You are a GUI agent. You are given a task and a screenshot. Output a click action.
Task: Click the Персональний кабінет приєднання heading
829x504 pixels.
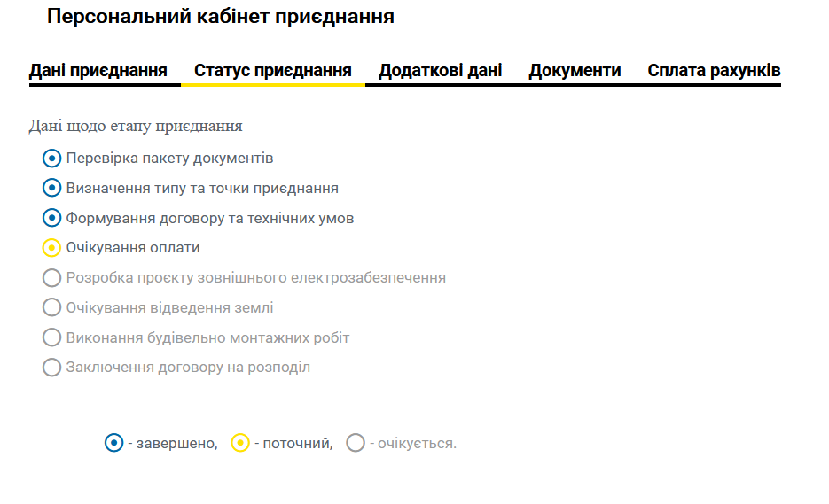click(x=221, y=16)
